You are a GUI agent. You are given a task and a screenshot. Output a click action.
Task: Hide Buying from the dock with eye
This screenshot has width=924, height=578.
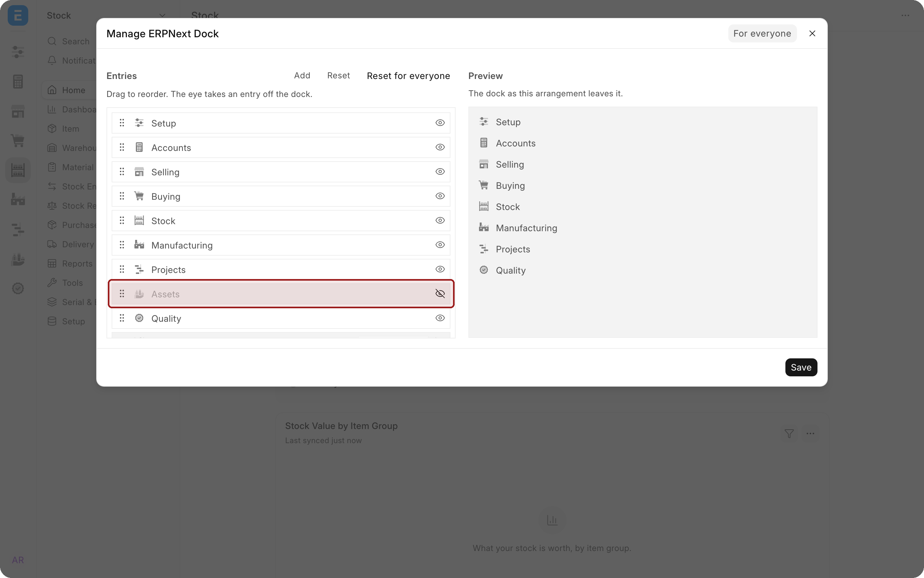(440, 196)
